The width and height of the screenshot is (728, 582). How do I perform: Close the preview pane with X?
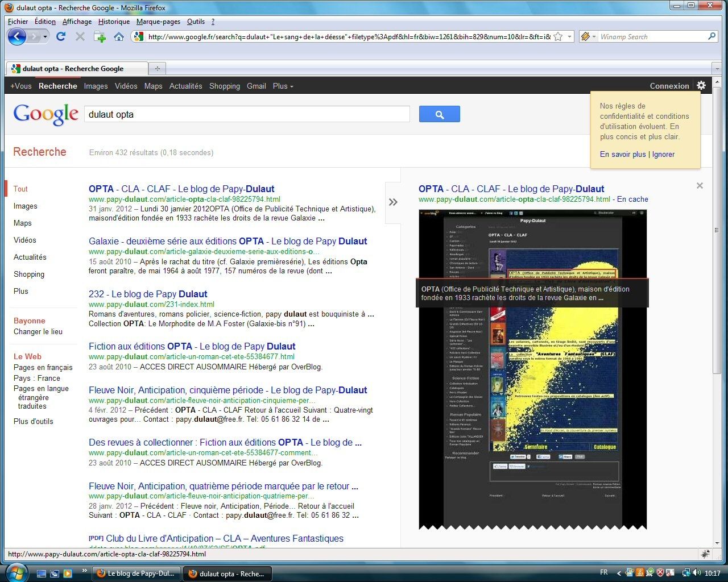tap(700, 185)
